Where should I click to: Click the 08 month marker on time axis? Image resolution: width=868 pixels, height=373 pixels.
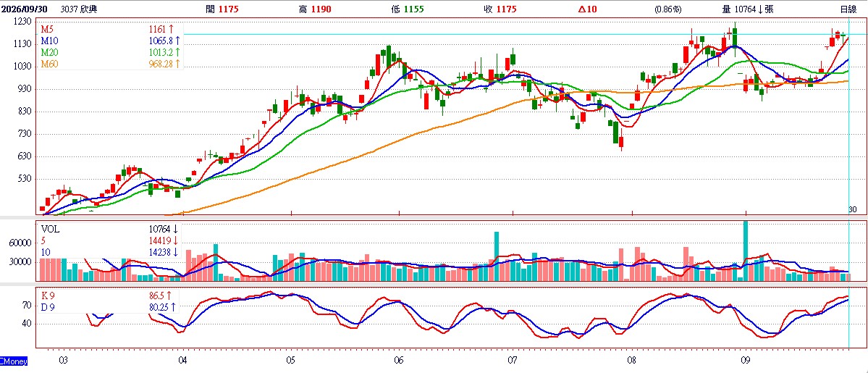tap(631, 361)
